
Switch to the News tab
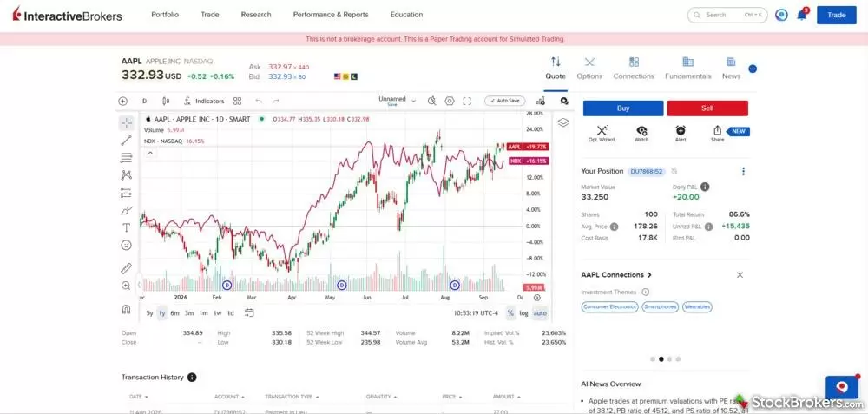[x=731, y=69]
